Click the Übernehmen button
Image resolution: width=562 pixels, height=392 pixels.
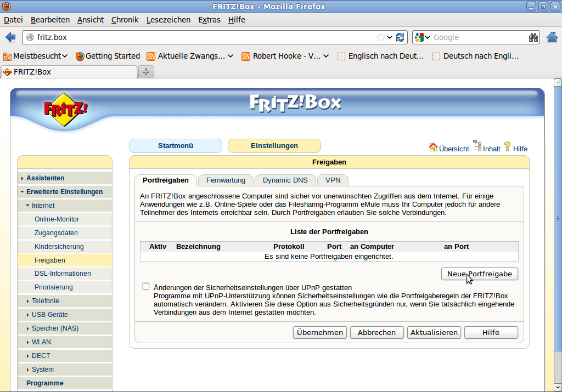coord(320,332)
